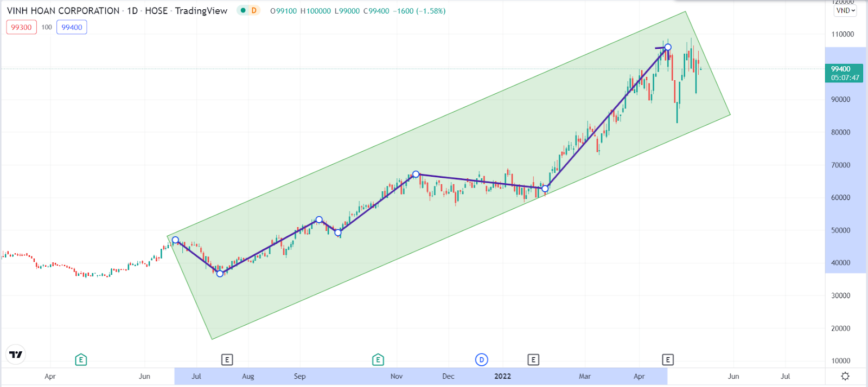This screenshot has width=868, height=387.
Task: Click the green market status dot
Action: pyautogui.click(x=242, y=10)
